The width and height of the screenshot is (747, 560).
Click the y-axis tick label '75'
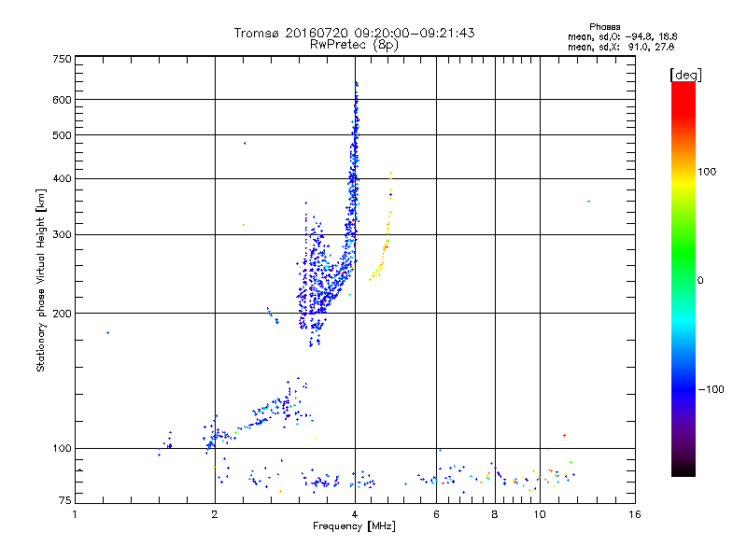pos(65,500)
